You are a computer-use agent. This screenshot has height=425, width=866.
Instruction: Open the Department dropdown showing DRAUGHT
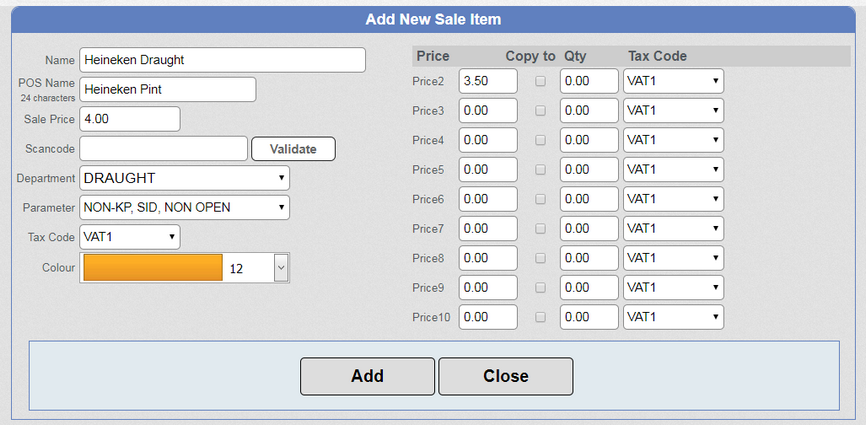(x=184, y=178)
